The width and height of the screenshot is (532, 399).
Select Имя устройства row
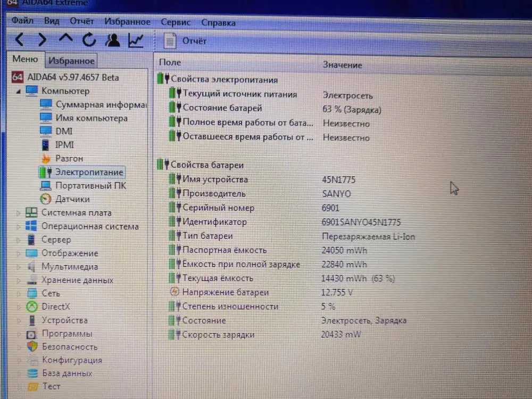click(x=262, y=179)
